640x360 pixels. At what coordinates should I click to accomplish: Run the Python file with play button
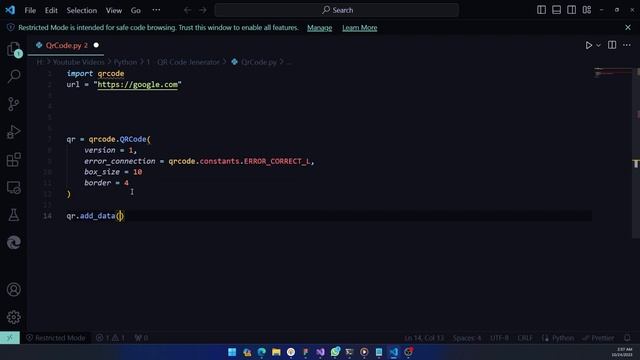tap(588, 45)
